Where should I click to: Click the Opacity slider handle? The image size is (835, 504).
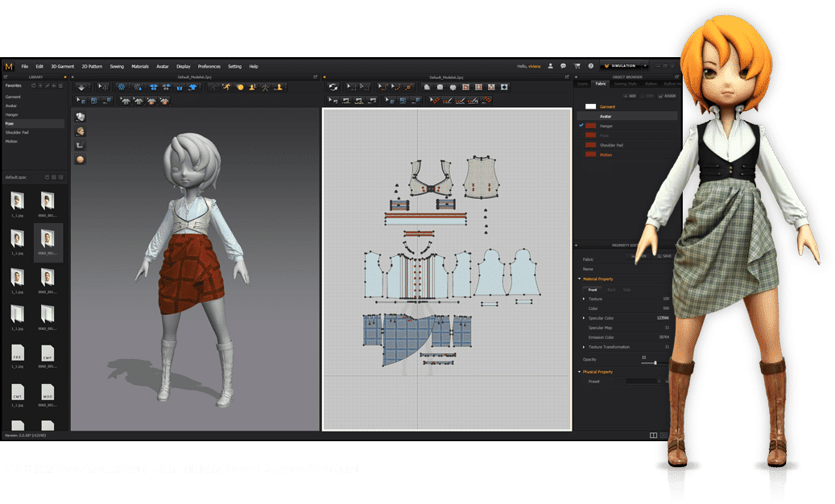(655, 362)
